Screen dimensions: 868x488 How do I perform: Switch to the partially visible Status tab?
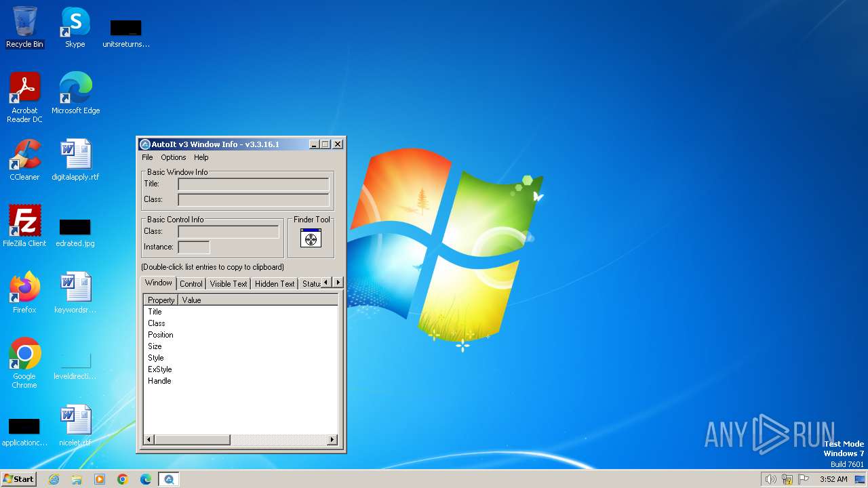(311, 284)
